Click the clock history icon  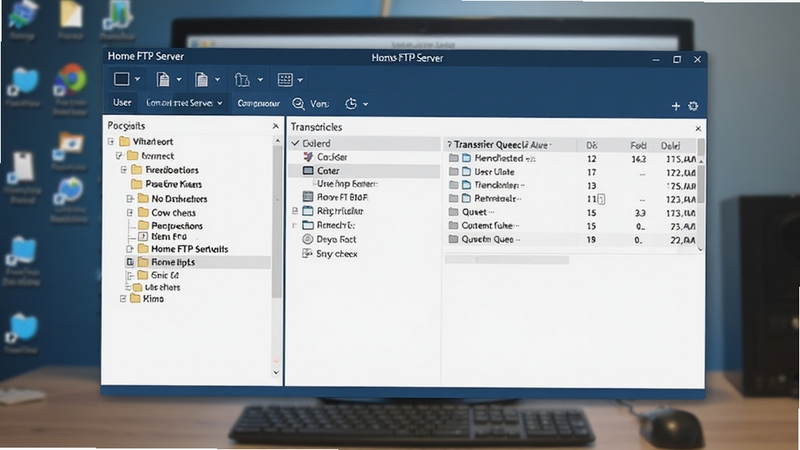pos(351,104)
